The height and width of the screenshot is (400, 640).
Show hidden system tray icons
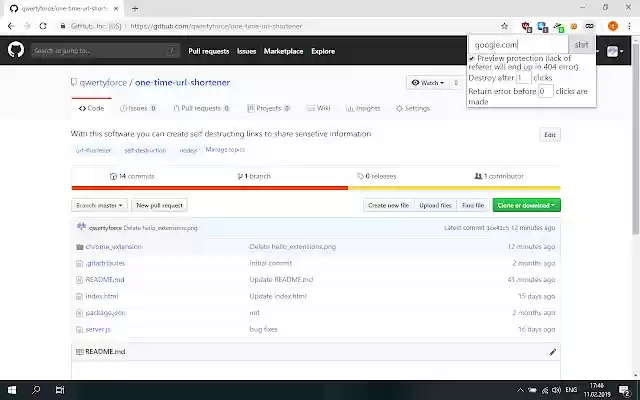(520, 390)
